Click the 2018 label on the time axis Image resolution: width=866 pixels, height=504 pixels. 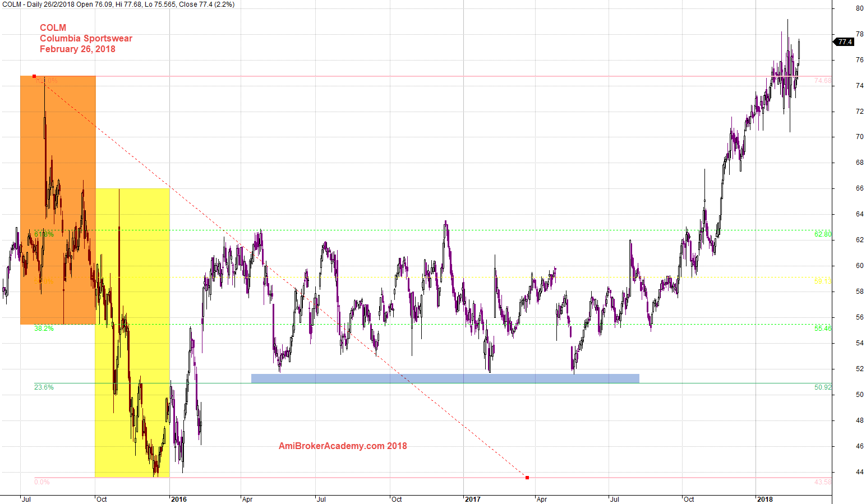[x=764, y=499]
